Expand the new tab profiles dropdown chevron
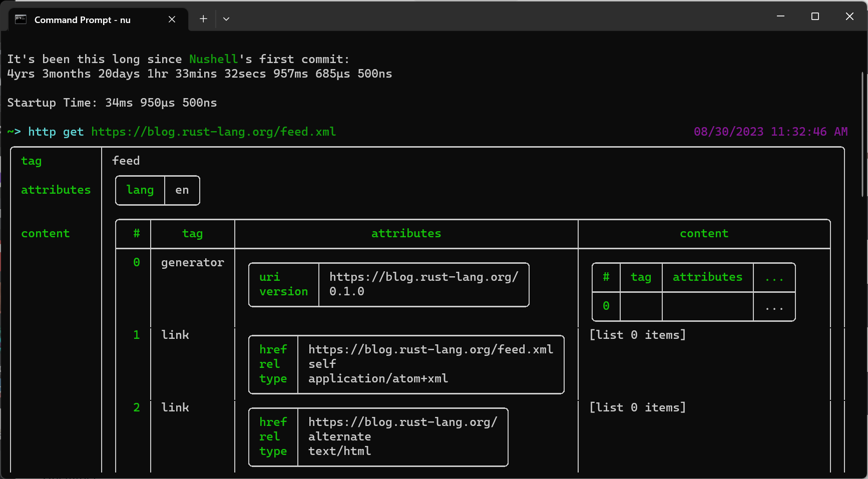 (226, 19)
